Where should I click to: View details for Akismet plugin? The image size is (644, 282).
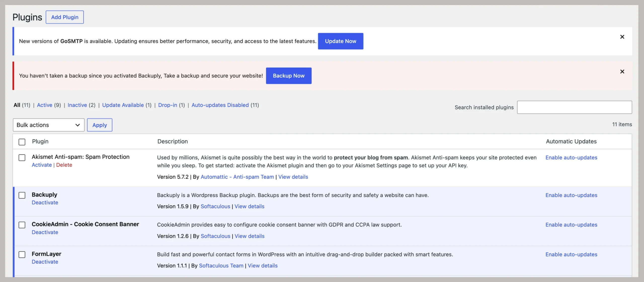[293, 177]
